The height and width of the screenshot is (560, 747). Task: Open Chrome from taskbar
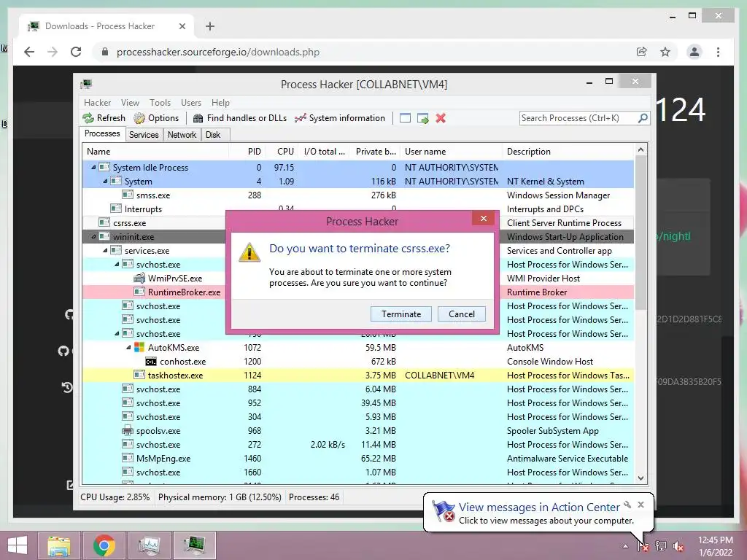pyautogui.click(x=104, y=545)
